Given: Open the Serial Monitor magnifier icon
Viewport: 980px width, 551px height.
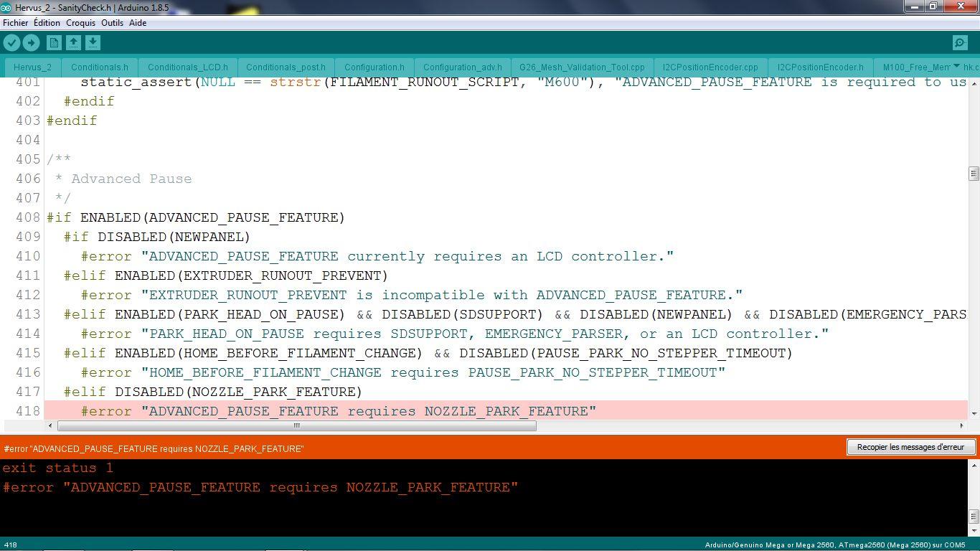Looking at the screenshot, I should click(x=960, y=43).
